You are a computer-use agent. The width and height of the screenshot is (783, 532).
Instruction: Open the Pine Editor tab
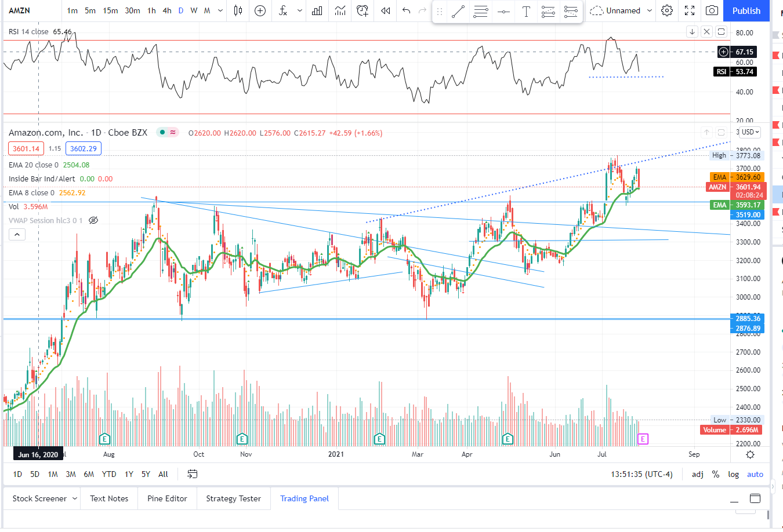[x=167, y=498]
